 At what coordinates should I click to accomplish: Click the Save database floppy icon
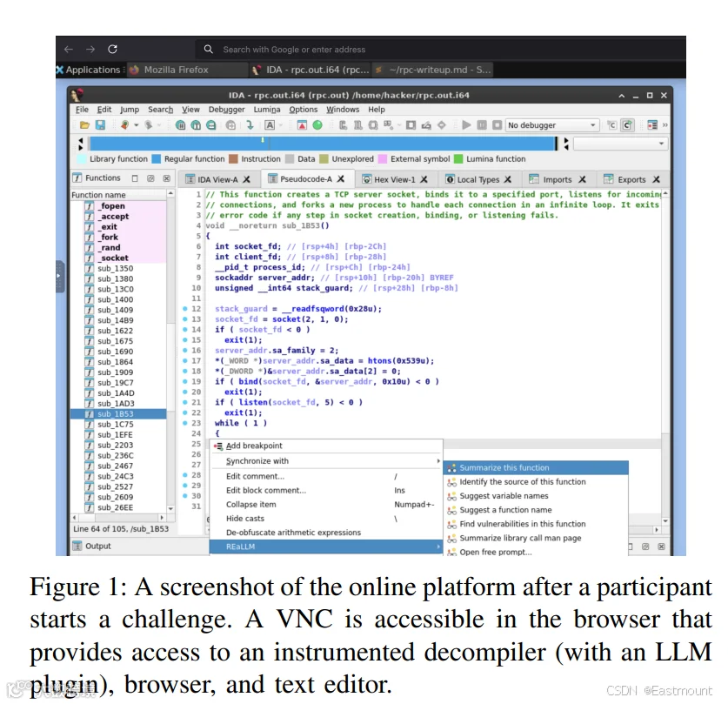100,125
